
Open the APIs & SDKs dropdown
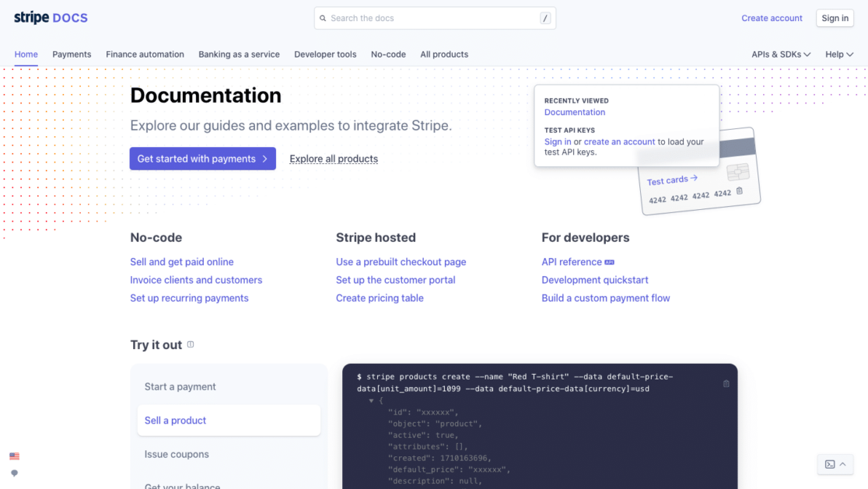pos(781,54)
